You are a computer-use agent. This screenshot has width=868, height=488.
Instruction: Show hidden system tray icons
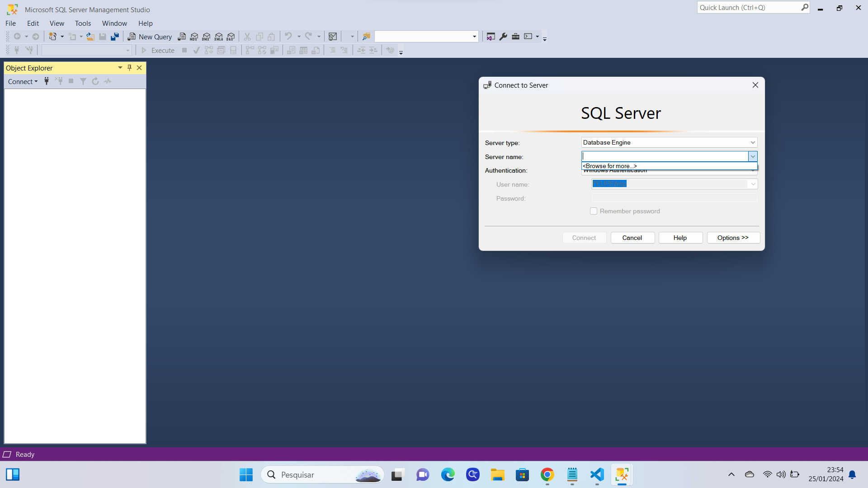(x=731, y=474)
